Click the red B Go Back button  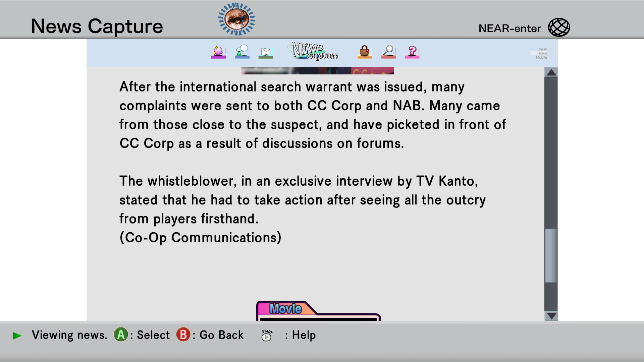(183, 335)
